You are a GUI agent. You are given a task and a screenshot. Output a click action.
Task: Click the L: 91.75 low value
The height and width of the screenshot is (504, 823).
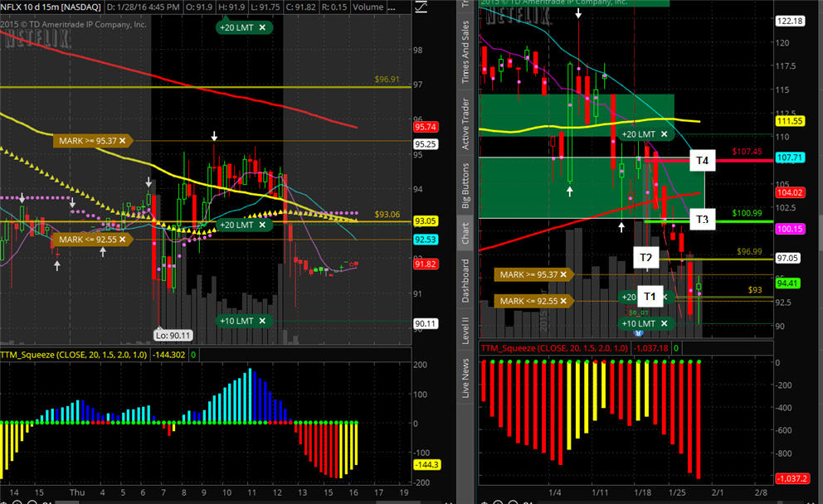(264, 7)
